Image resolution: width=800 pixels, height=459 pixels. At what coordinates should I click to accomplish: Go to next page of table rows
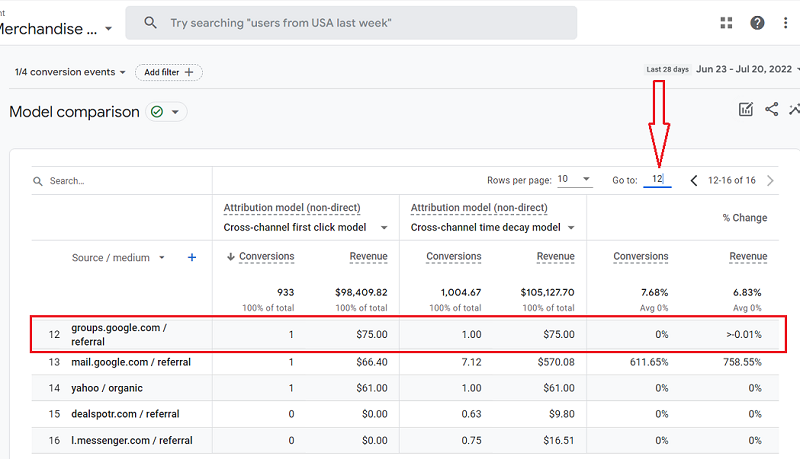pyautogui.click(x=770, y=181)
